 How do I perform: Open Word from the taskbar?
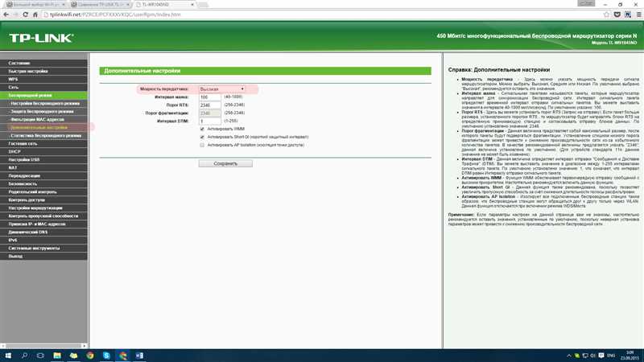[x=139, y=356]
